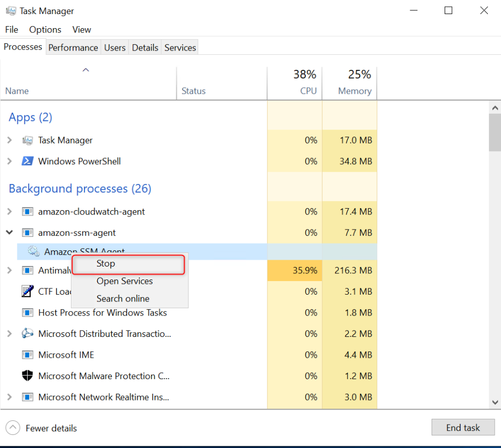Expand the amazon-cloudwatch-agent process row

[9, 212]
